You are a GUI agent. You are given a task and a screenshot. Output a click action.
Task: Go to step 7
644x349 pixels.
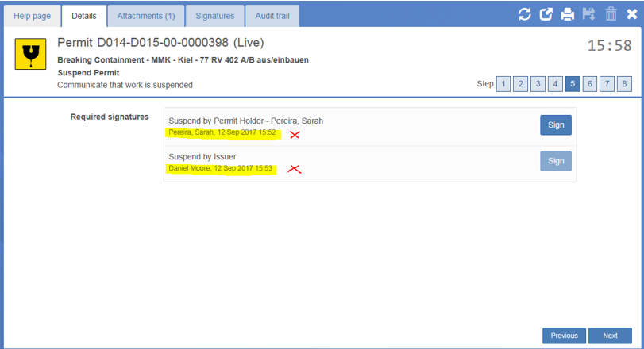pyautogui.click(x=607, y=84)
